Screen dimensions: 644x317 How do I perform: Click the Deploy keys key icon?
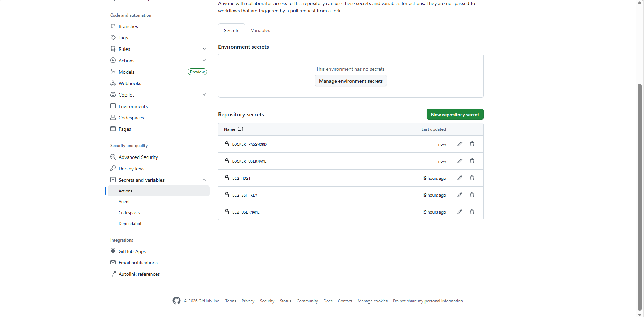[113, 168]
